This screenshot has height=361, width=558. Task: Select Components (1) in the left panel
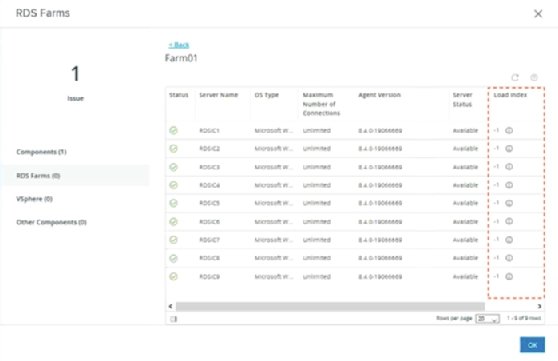(41, 152)
